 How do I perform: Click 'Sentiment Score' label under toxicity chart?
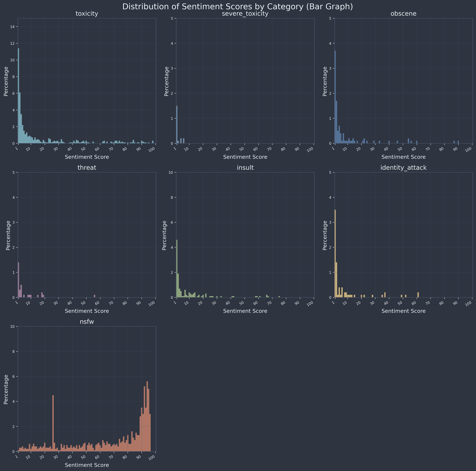(x=87, y=157)
